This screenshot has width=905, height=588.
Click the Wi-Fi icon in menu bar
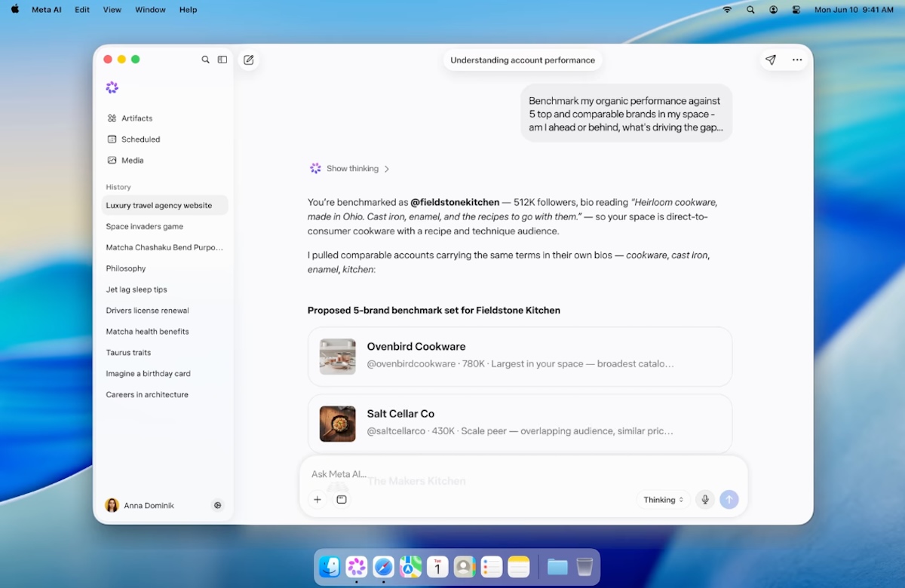tap(727, 10)
